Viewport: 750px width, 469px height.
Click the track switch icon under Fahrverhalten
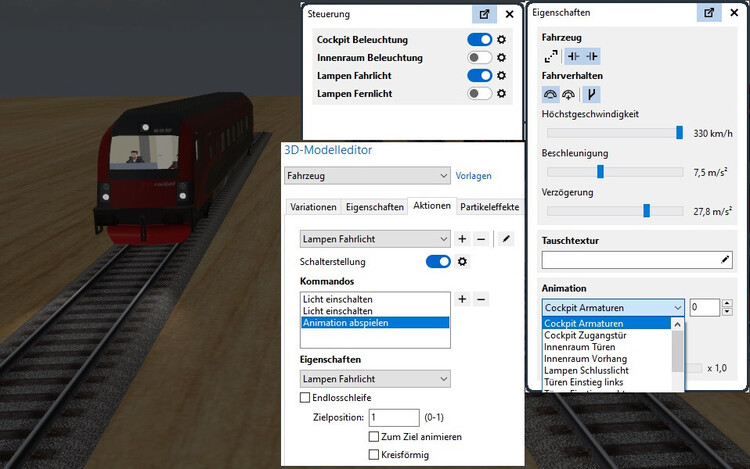point(591,94)
